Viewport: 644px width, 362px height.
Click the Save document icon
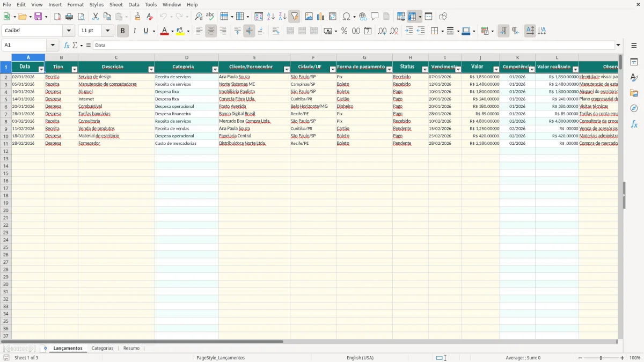(38, 17)
